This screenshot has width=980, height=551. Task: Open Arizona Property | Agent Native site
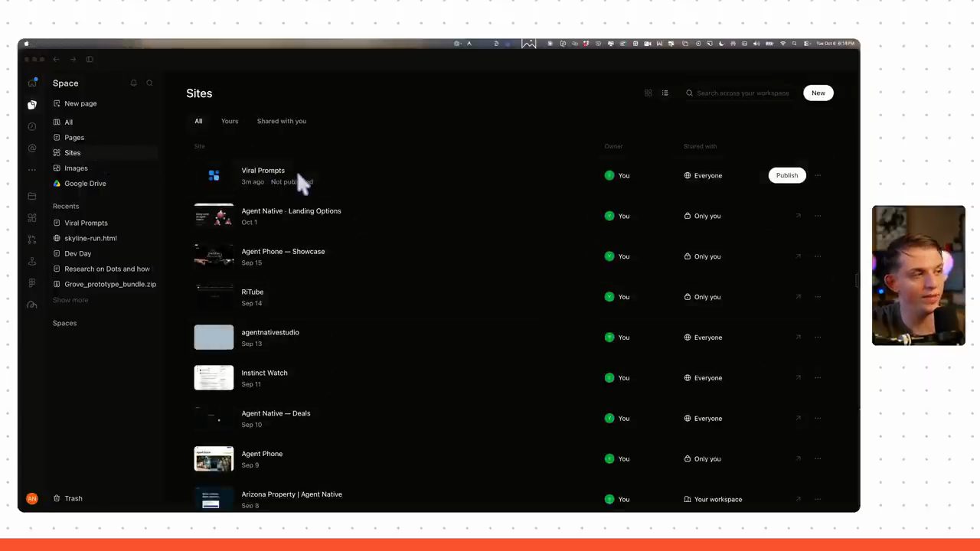292,494
